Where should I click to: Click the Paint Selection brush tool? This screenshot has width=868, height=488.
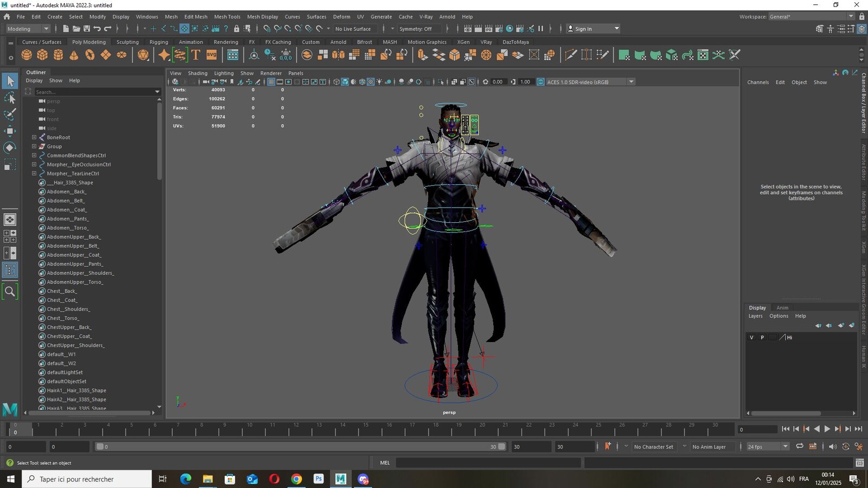pos(10,114)
